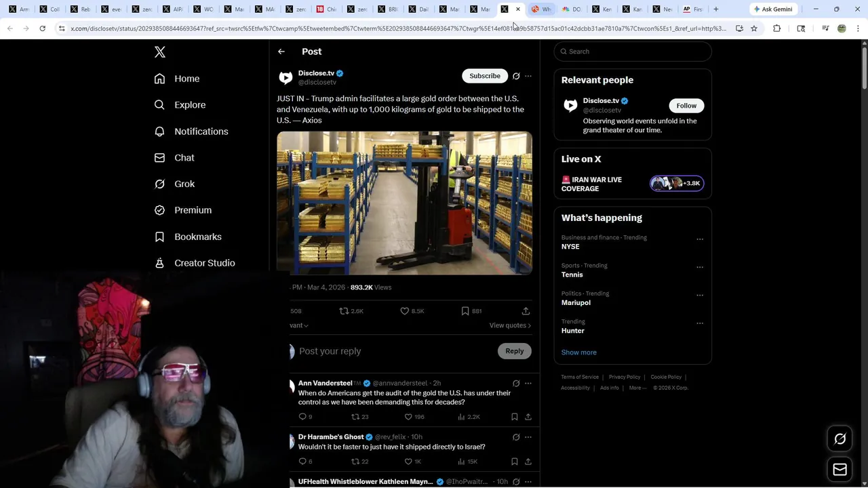Reply to Ann Vandersteel's comment
Screen dimensions: 868x488
305,417
